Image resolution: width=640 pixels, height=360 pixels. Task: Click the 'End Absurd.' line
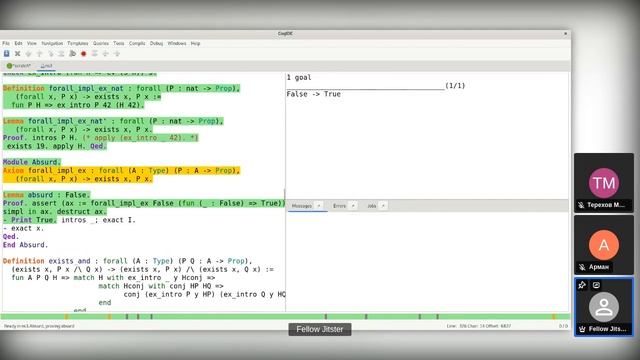[25, 245]
